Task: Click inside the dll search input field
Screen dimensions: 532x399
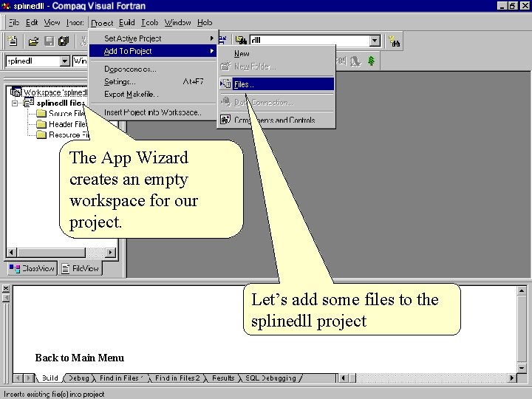Action: (310, 41)
